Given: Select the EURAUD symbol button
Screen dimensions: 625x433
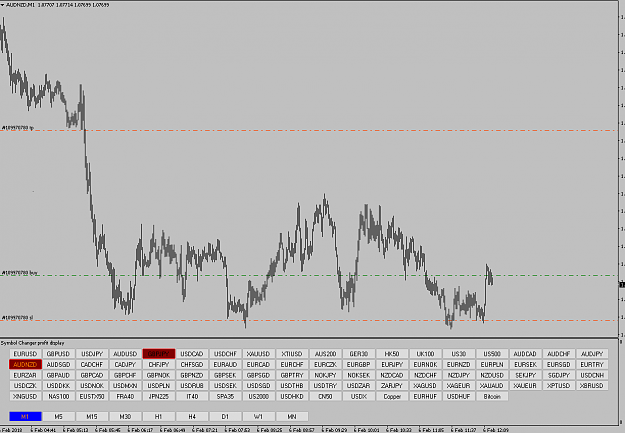Looking at the screenshot, I should (x=225, y=364).
